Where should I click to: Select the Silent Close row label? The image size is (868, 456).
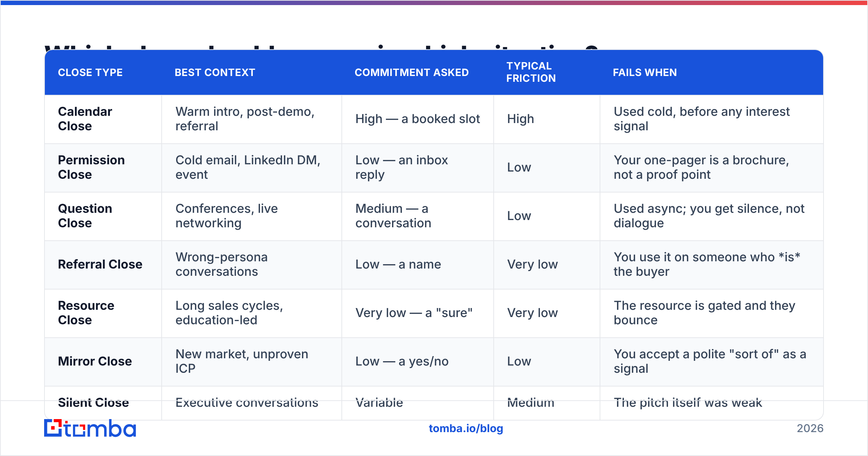click(94, 402)
